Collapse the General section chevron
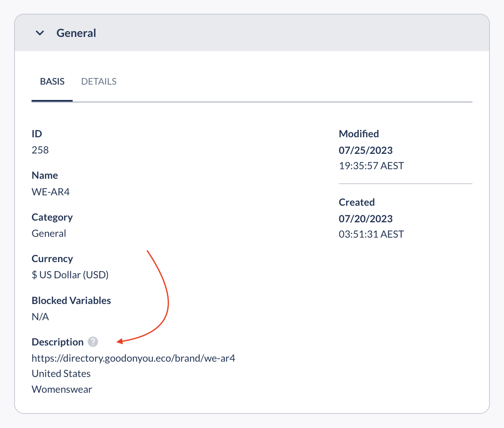This screenshot has width=504, height=428. coord(40,33)
